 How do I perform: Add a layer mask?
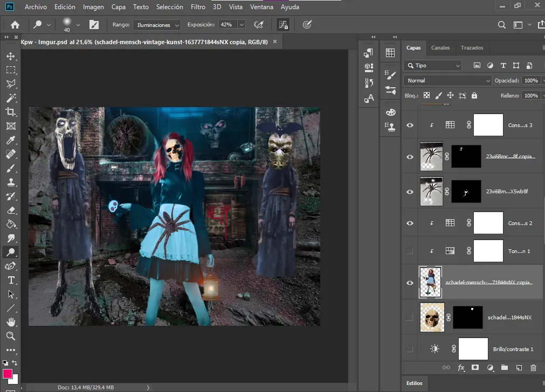475,368
